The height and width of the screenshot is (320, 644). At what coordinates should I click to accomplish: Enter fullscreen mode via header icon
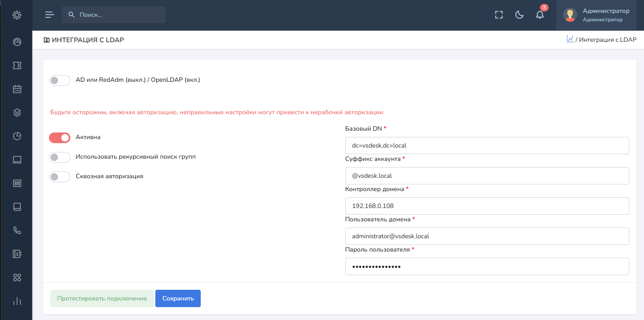[499, 15]
